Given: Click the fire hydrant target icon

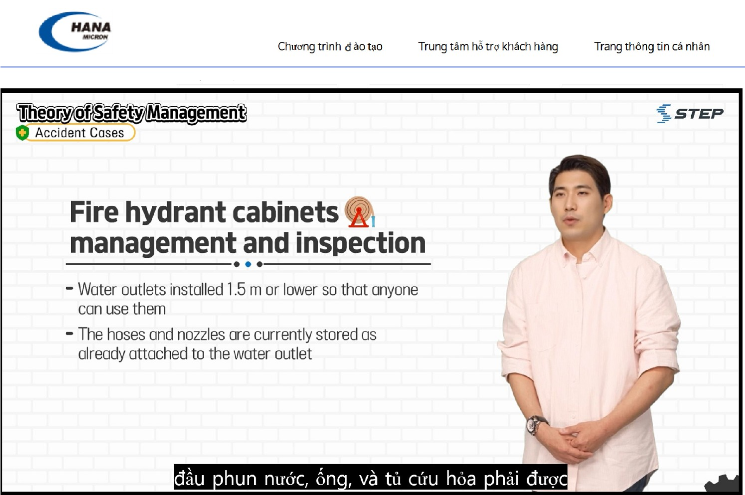Looking at the screenshot, I should point(357,212).
